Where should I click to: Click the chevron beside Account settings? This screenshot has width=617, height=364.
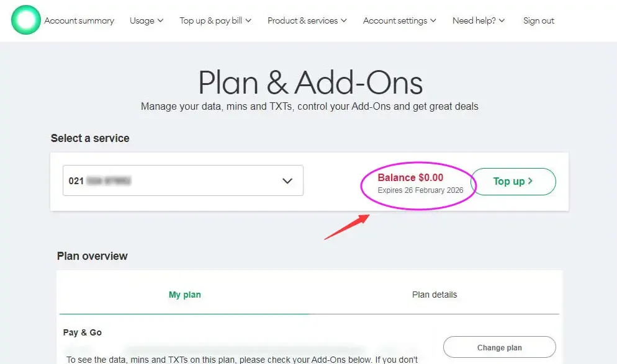[x=433, y=20]
